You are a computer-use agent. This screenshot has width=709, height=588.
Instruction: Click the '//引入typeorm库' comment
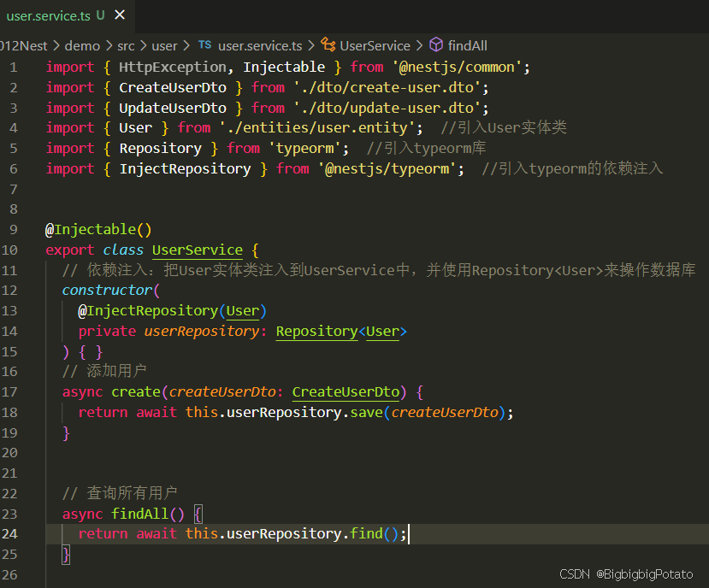click(426, 148)
